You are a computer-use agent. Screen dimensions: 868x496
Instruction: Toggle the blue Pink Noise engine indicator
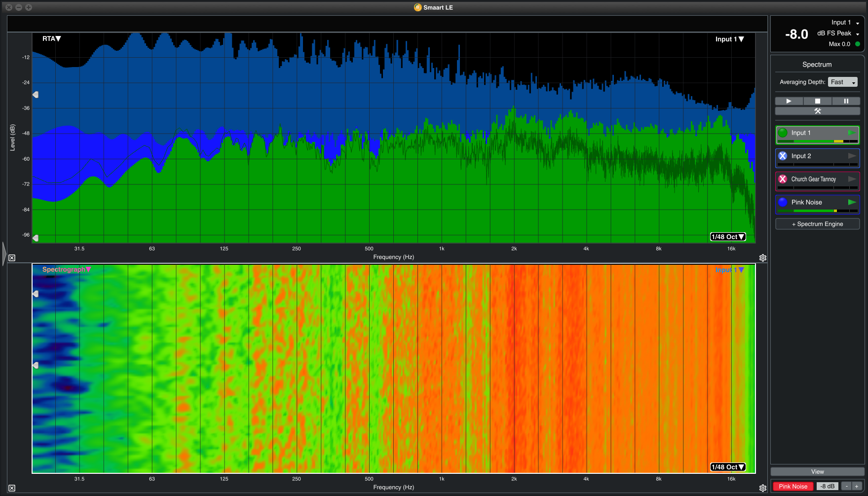click(783, 202)
